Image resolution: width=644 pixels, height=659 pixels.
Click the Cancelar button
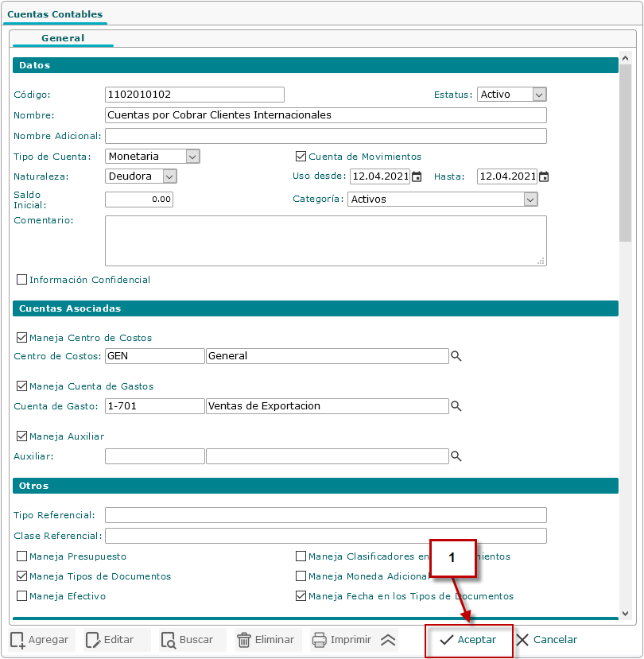tap(547, 640)
